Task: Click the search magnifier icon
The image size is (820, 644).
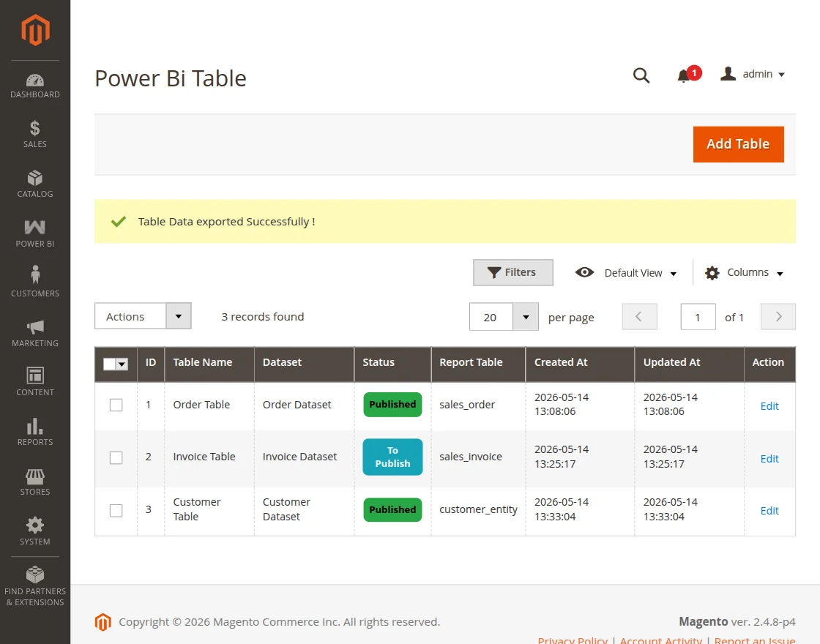Action: click(x=641, y=75)
